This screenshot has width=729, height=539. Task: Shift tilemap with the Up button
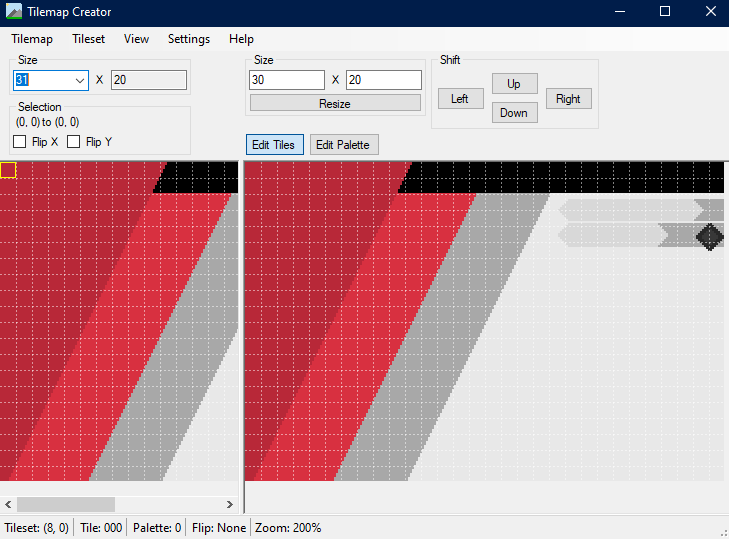(514, 84)
